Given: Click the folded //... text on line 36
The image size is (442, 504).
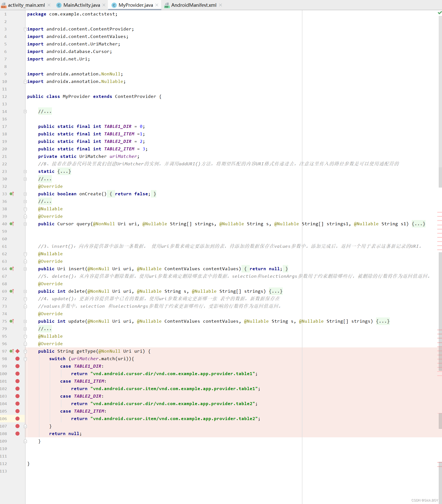Looking at the screenshot, I should click(x=45, y=201).
